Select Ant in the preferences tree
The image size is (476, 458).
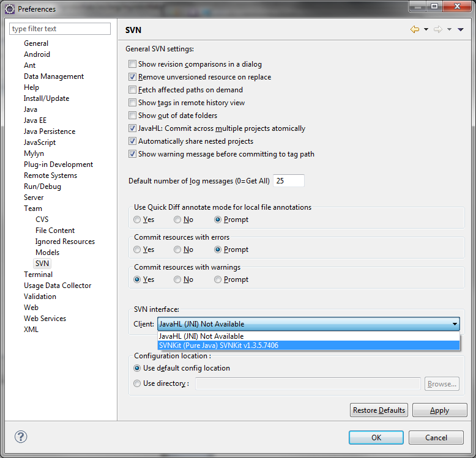tap(29, 65)
